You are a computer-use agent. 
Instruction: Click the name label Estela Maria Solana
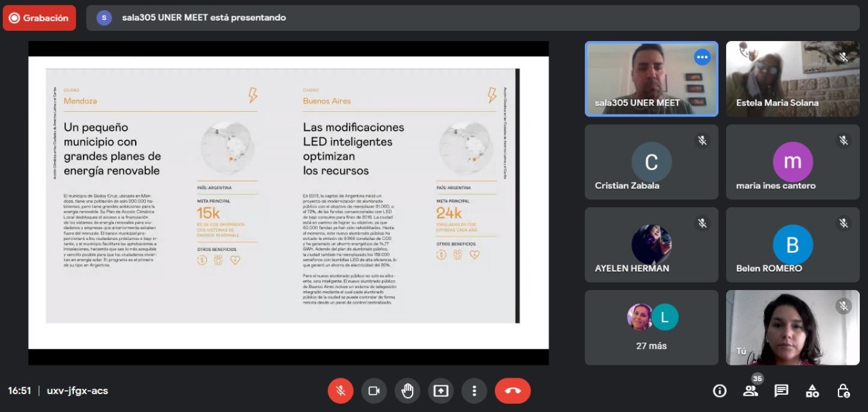[x=777, y=103]
